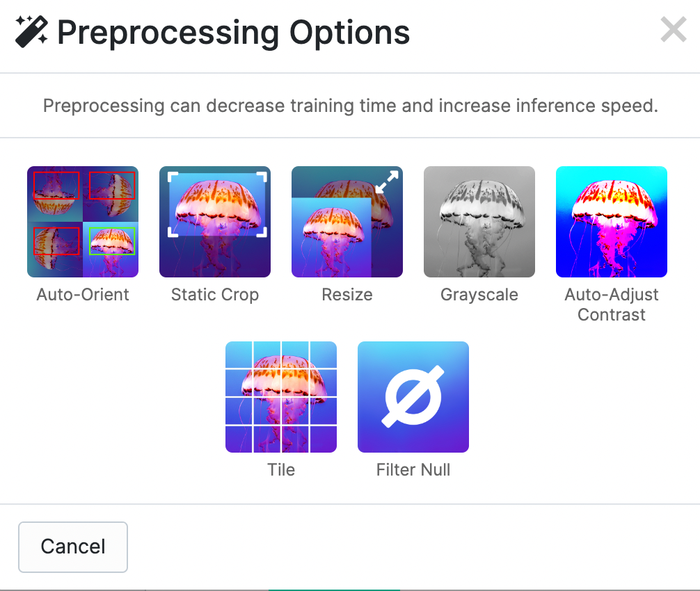
Task: Close the Preprocessing Options dialog with X
Action: click(674, 29)
